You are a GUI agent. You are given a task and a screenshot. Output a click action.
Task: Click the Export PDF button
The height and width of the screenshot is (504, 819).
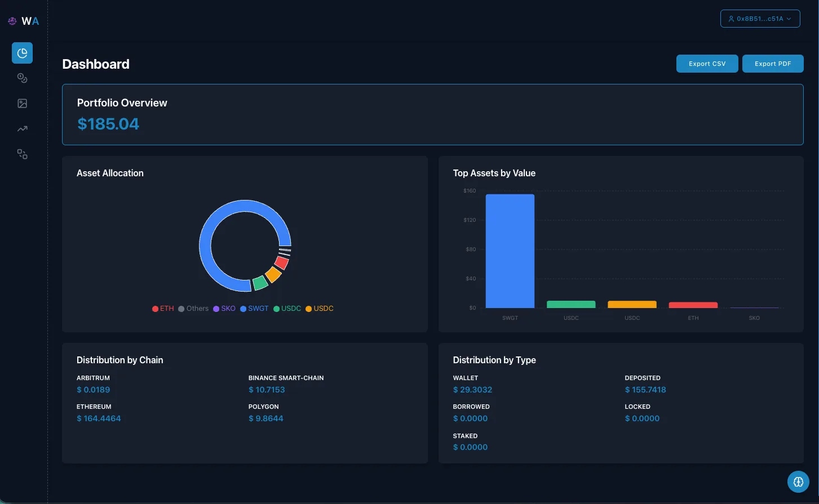(x=773, y=64)
